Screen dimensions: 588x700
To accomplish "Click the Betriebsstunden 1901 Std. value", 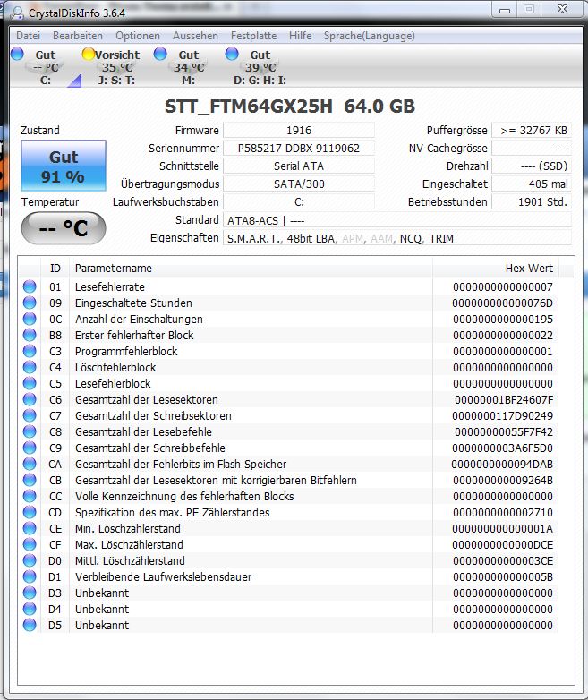I will coord(532,201).
